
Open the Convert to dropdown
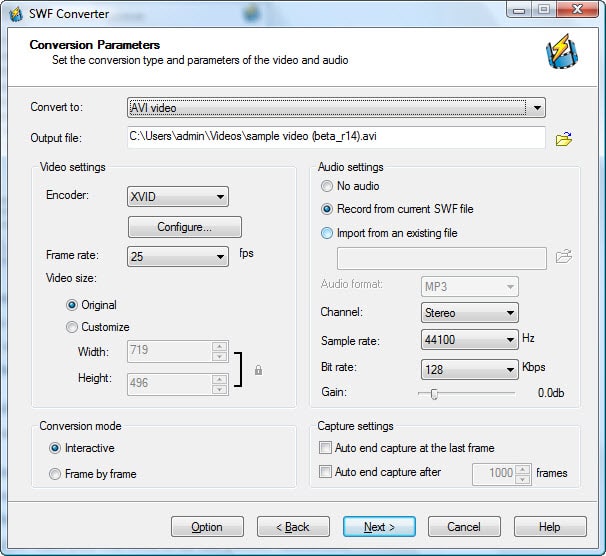336,107
